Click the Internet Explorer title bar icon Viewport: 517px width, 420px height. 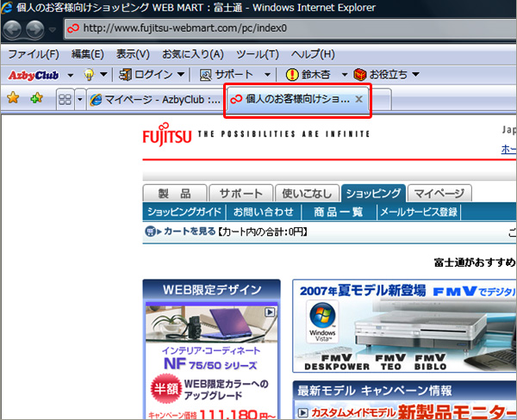(x=7, y=7)
